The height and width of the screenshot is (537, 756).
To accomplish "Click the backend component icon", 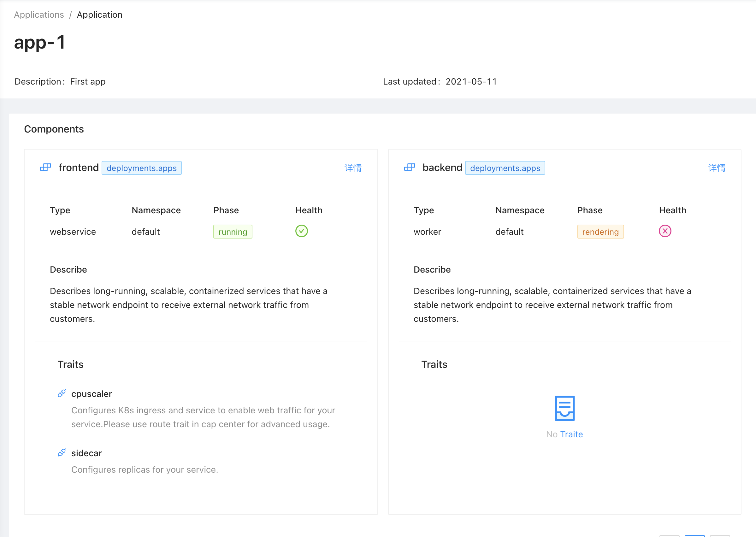I will (x=409, y=168).
